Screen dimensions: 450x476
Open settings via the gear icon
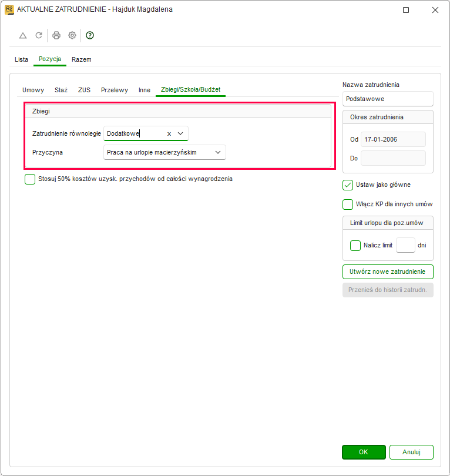(72, 35)
